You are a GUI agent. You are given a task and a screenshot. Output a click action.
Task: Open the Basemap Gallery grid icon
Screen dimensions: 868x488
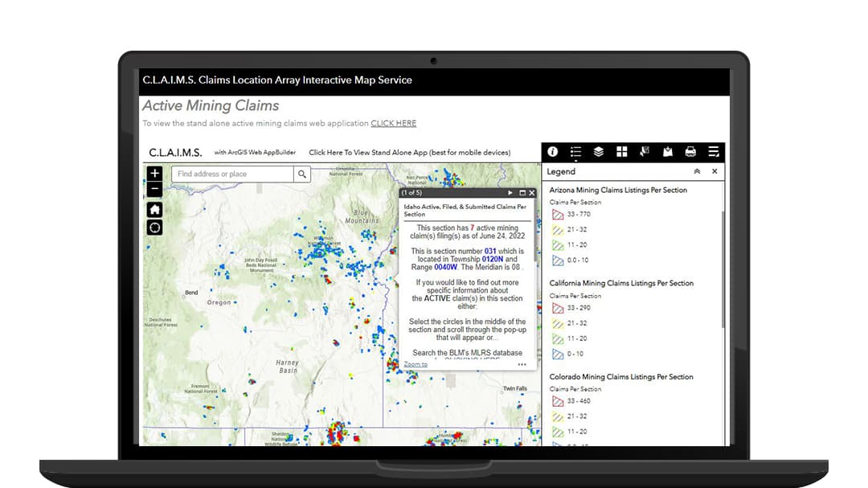click(x=621, y=152)
